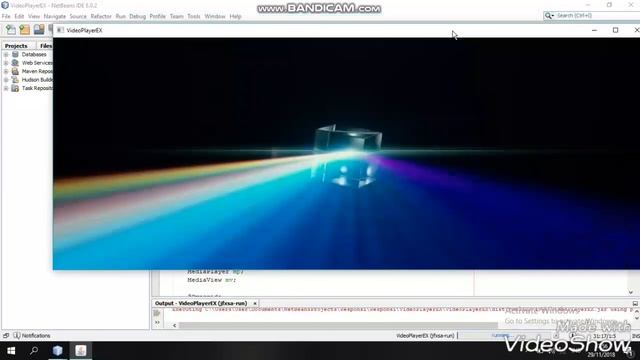Open the View menu
The width and height of the screenshot is (640, 360).
pos(34,16)
